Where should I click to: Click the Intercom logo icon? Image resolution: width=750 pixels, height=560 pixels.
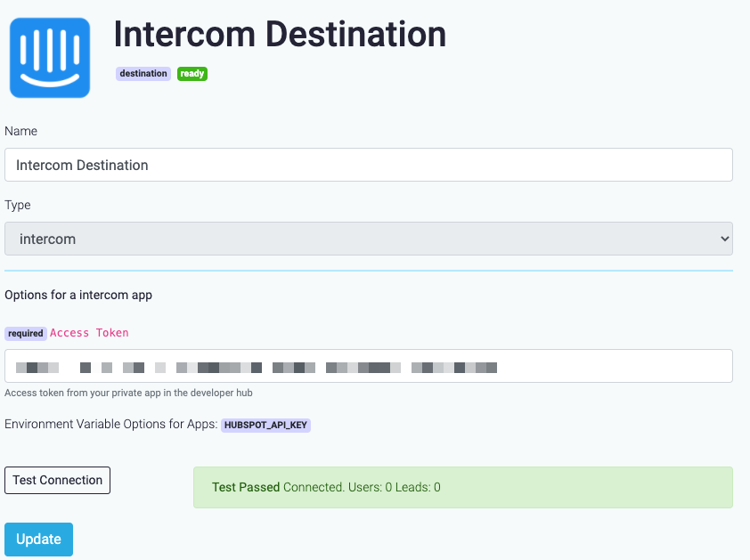click(50, 58)
